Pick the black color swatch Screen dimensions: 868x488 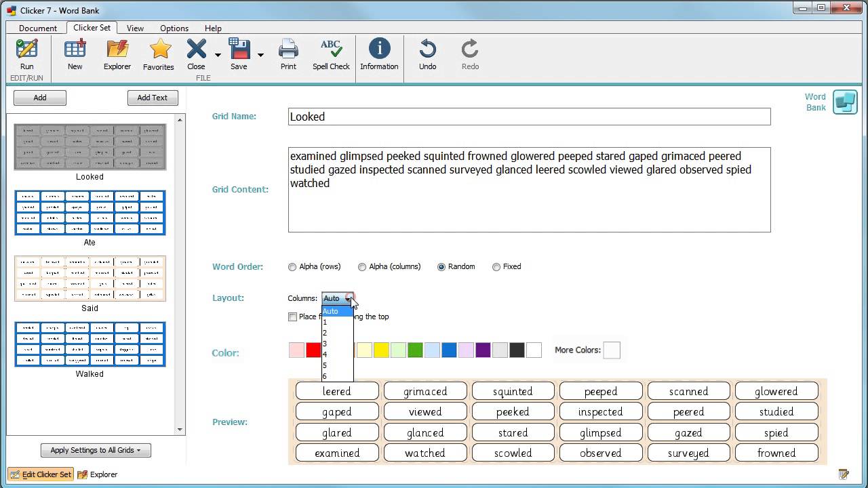click(x=517, y=350)
